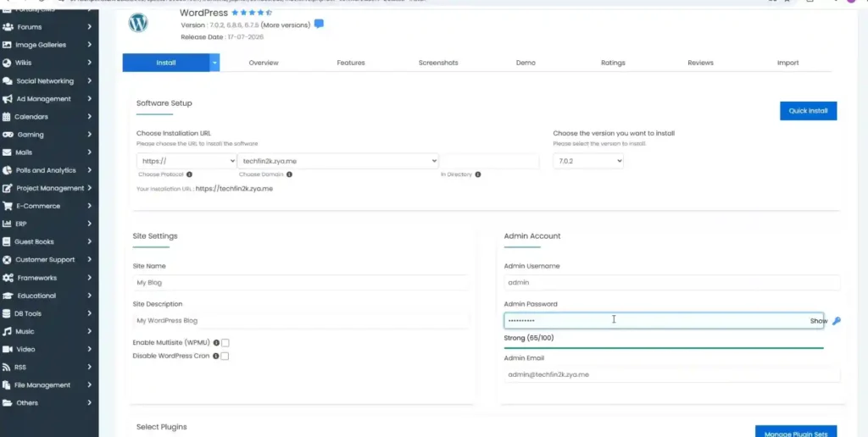Viewport: 868px width, 437px height.
Task: Click the Forums sidebar icon
Action: pos(7,26)
